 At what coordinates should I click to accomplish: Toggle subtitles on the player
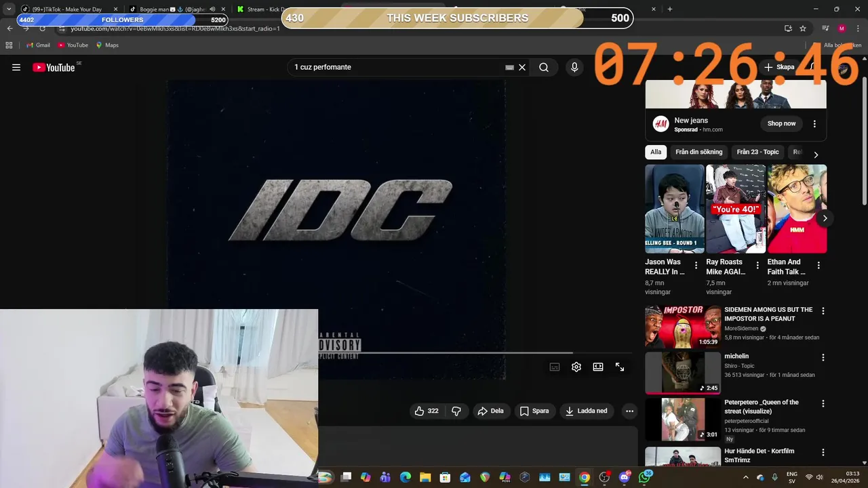point(555,367)
